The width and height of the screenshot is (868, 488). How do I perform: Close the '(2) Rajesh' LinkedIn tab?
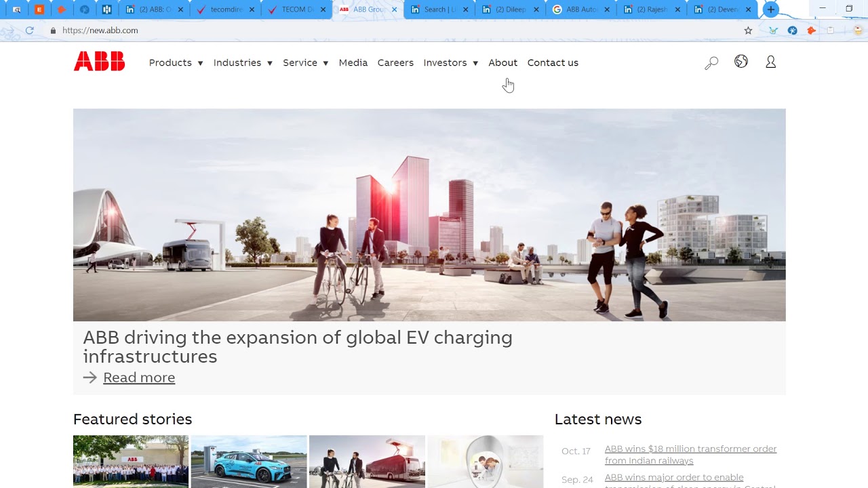point(677,9)
